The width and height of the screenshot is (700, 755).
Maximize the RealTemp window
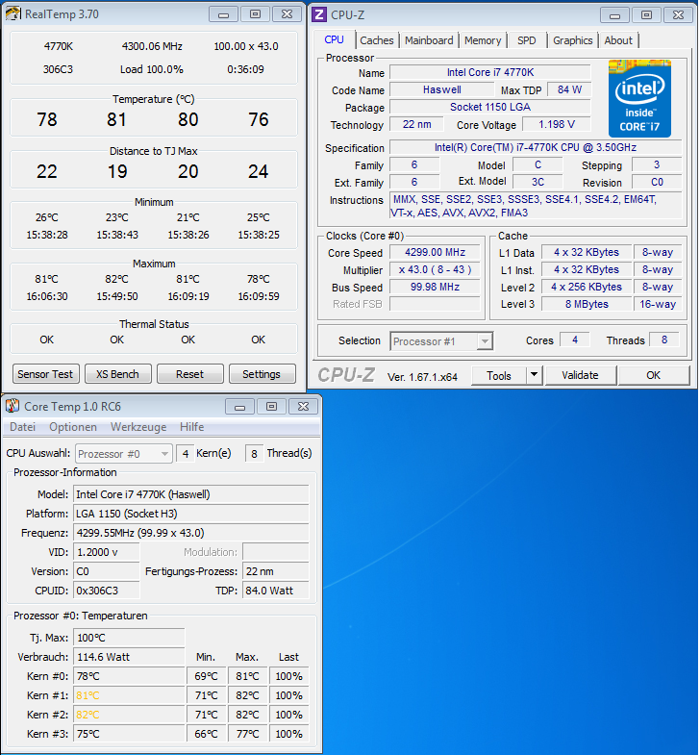coord(255,14)
